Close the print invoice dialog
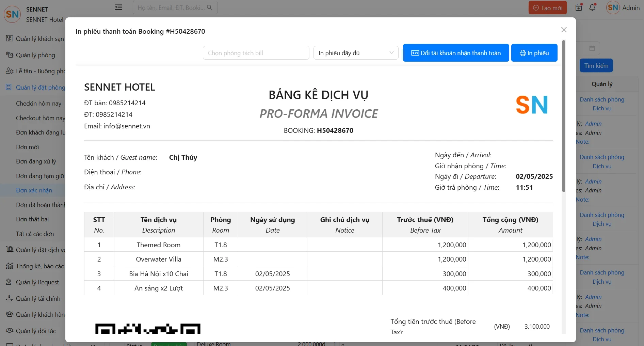 click(564, 30)
